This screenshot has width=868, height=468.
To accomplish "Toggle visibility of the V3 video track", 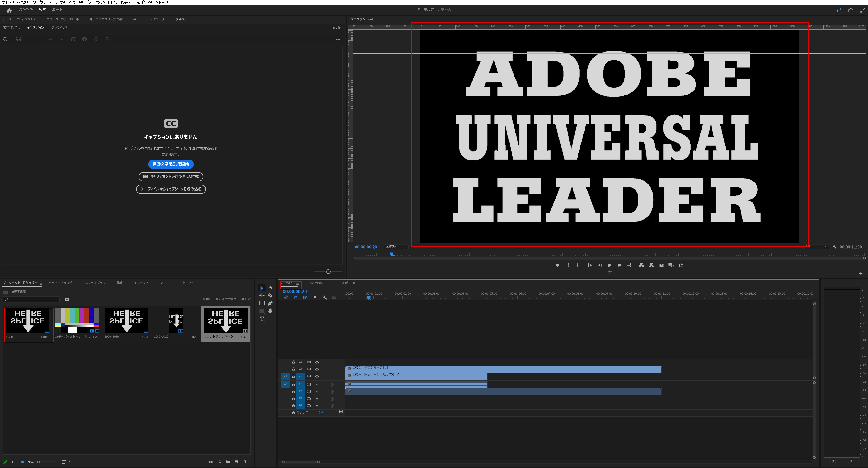I will tap(317, 362).
